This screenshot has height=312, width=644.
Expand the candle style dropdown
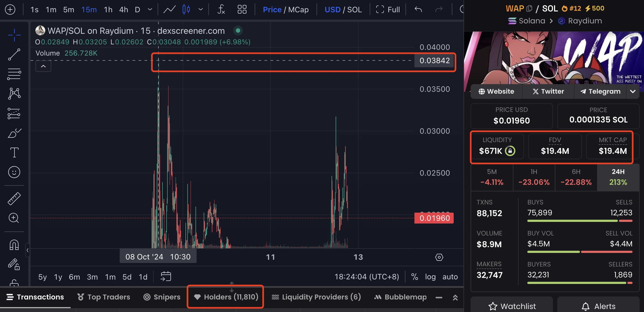[201, 10]
